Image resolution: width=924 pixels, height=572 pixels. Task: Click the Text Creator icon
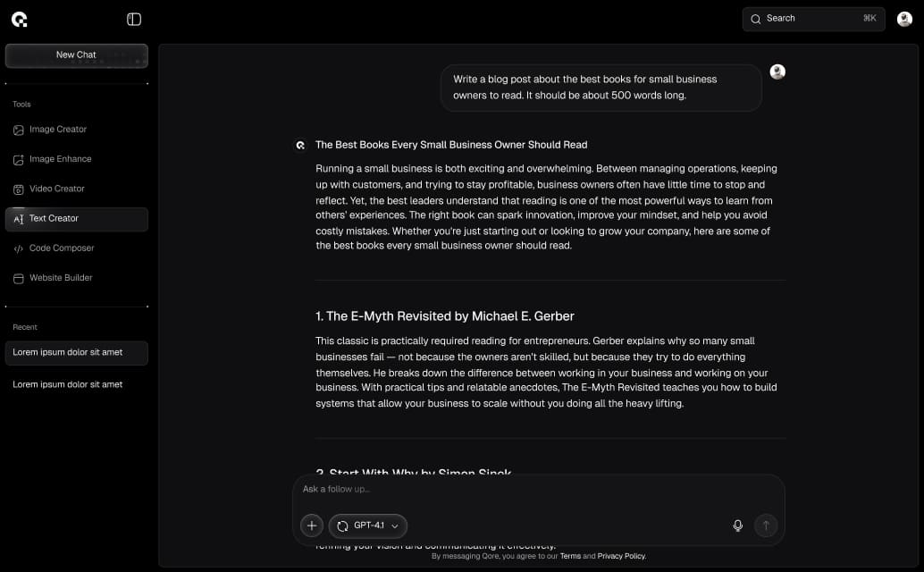click(19, 219)
